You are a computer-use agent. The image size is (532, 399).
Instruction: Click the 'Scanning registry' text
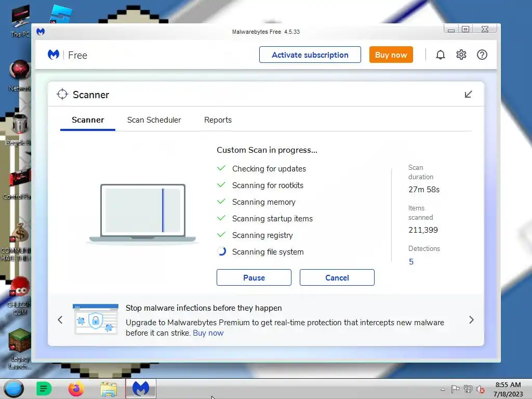[x=262, y=235]
